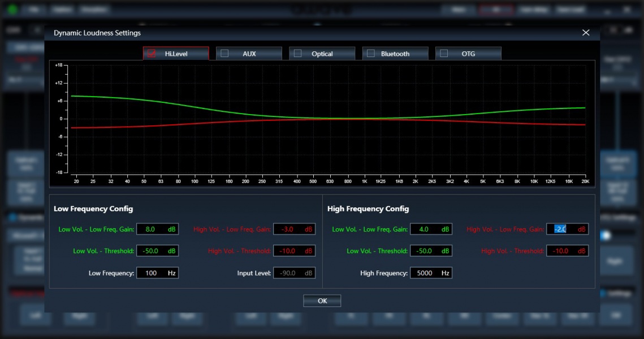Confirm settings with the OK button
The image size is (644, 339).
tap(322, 301)
